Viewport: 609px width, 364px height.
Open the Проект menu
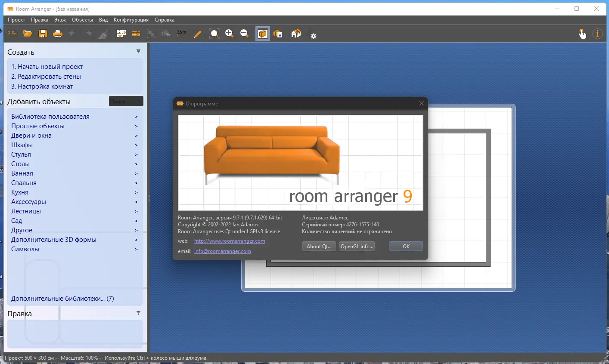pyautogui.click(x=16, y=20)
